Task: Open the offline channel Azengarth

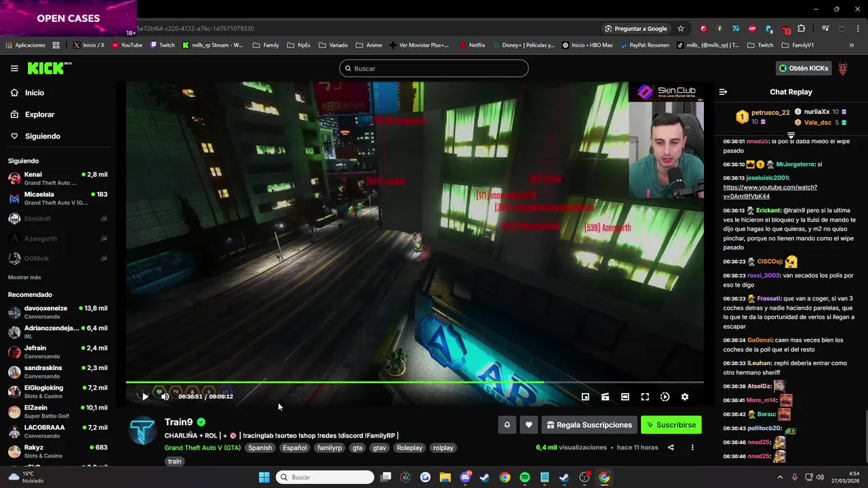Action: coord(58,239)
